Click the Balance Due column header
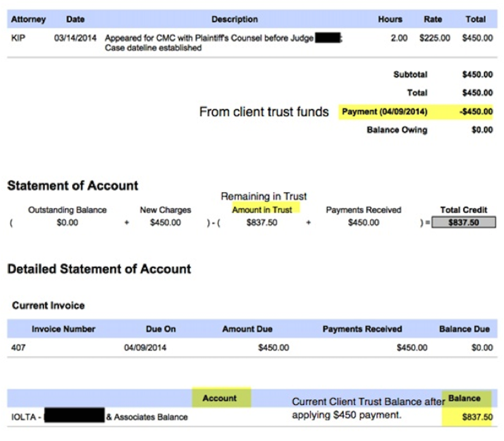The height and width of the screenshot is (441, 504). click(x=464, y=329)
